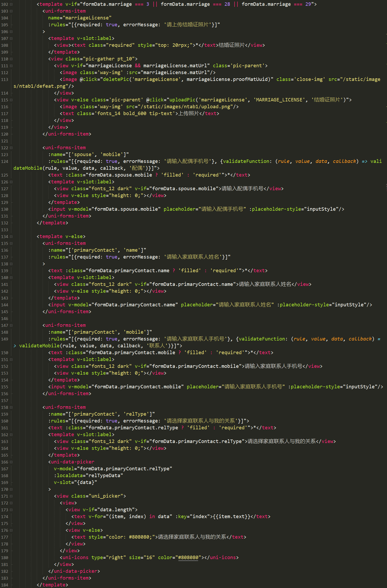Click formData.primaryContact.name on line 139
387x588 pixels.
click(129, 271)
